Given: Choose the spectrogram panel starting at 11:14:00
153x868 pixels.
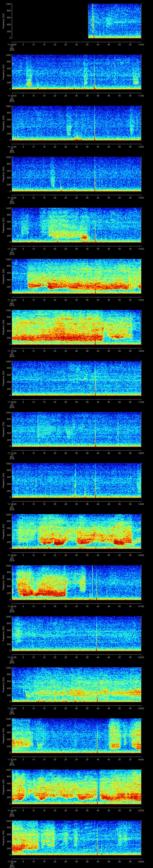Looking at the screenshot, I should (77, 276).
